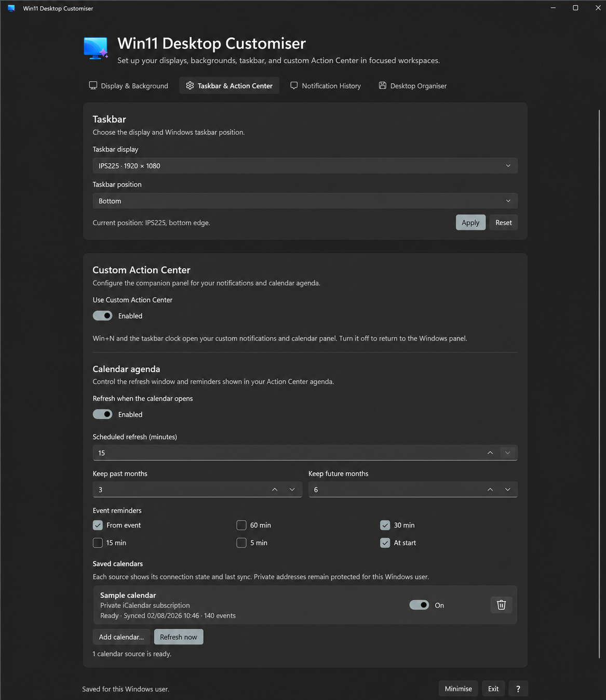Click the 'Saved calendars' label

tap(118, 564)
